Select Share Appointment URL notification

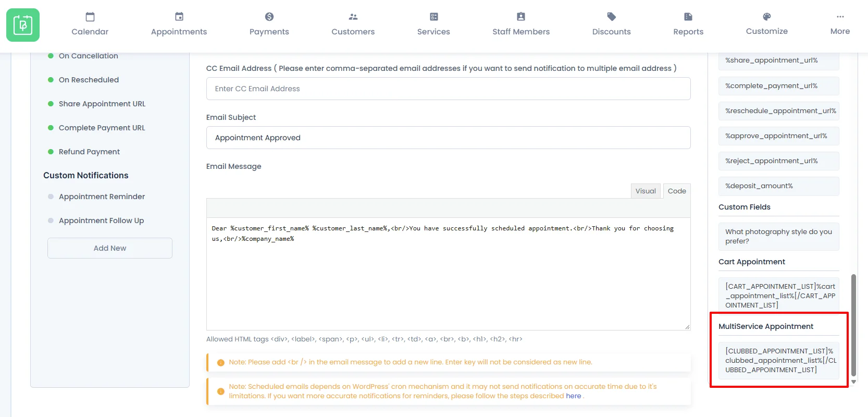(102, 104)
